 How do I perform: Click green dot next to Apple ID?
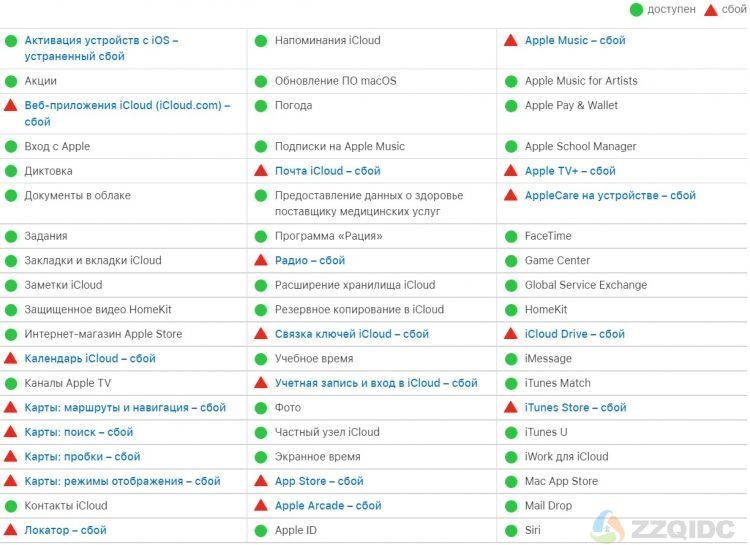[x=261, y=531]
